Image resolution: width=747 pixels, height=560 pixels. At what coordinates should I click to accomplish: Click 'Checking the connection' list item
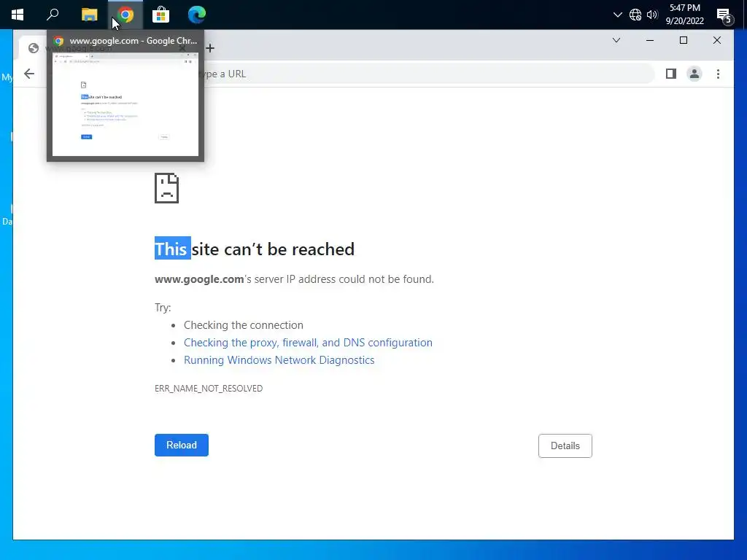(244, 325)
